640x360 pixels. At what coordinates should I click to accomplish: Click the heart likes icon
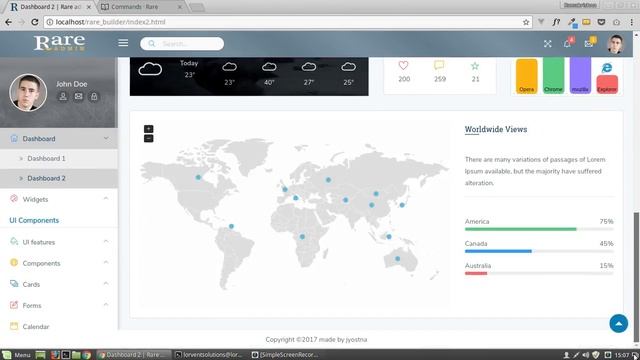[x=403, y=65]
